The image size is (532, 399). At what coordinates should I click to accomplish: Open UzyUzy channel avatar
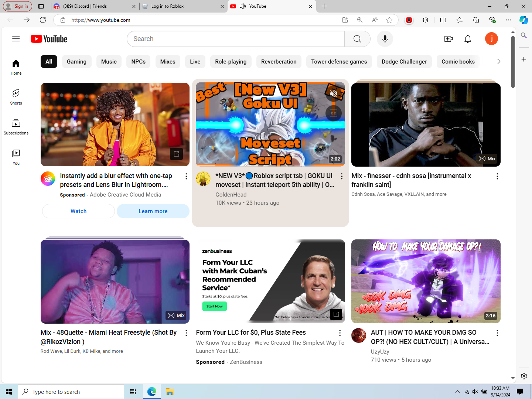[359, 335]
